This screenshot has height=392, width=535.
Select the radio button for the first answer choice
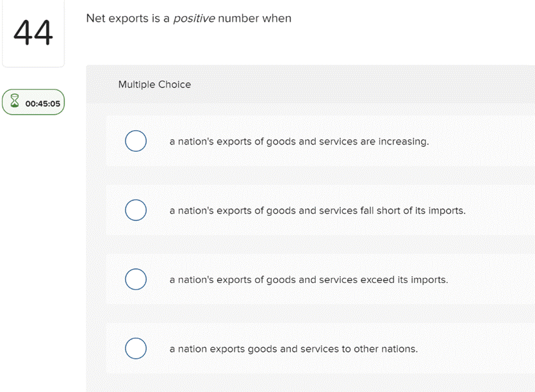(136, 141)
